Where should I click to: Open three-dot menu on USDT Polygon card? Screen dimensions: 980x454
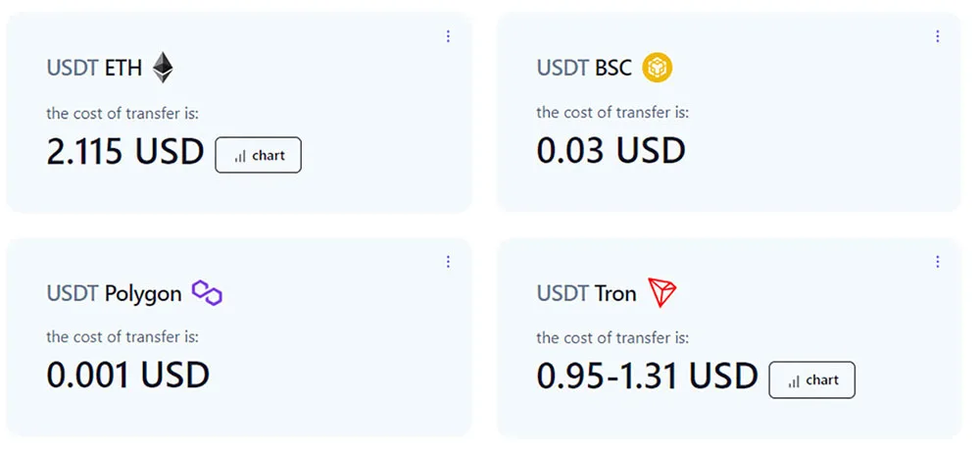(448, 262)
